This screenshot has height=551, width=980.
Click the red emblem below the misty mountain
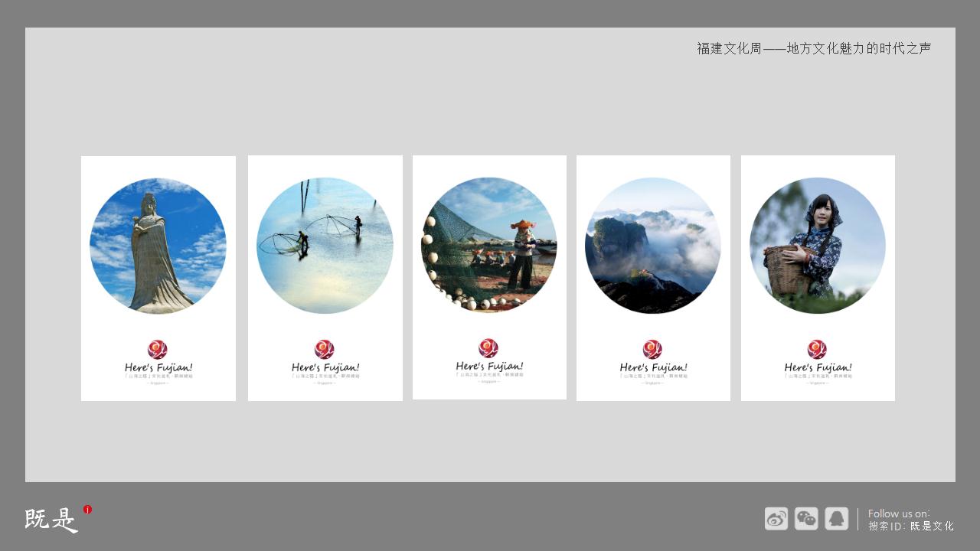click(x=652, y=350)
